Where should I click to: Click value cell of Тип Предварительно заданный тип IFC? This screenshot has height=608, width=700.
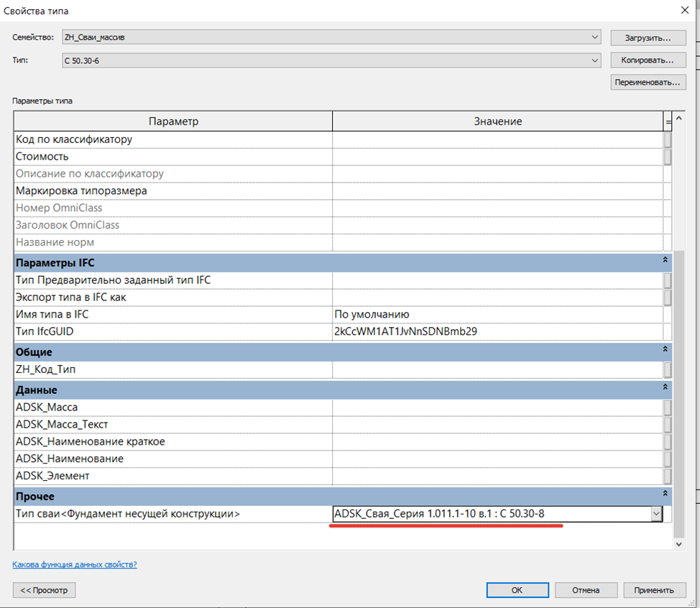click(x=498, y=280)
